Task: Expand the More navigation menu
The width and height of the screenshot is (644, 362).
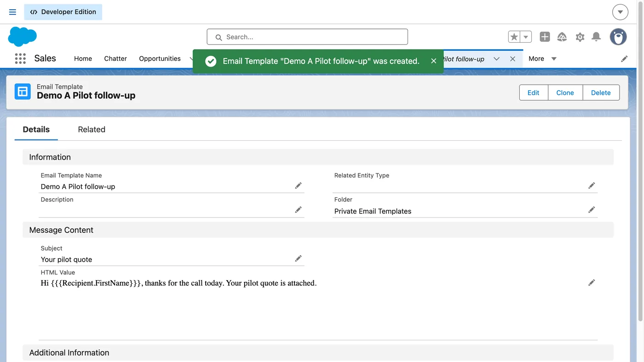Action: (x=542, y=58)
